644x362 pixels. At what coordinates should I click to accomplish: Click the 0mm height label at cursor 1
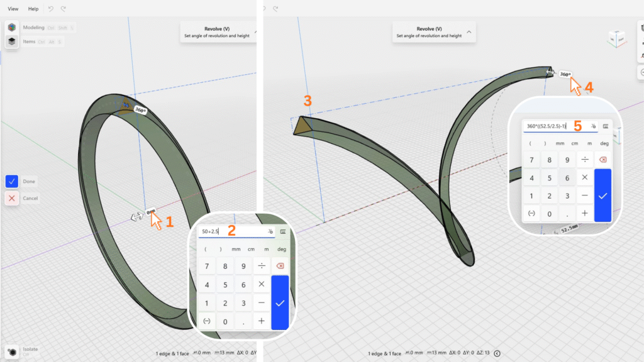[151, 212]
